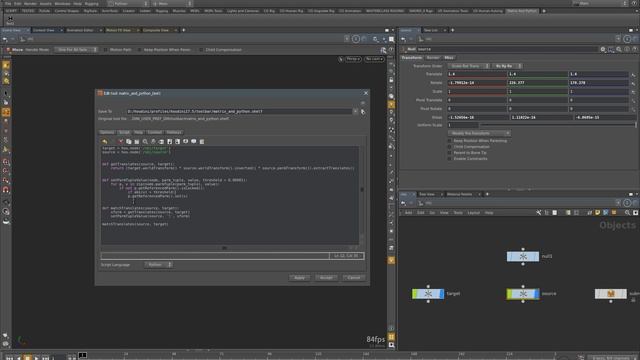Toggle display flag on the source node

pyautogui.click(x=537, y=294)
